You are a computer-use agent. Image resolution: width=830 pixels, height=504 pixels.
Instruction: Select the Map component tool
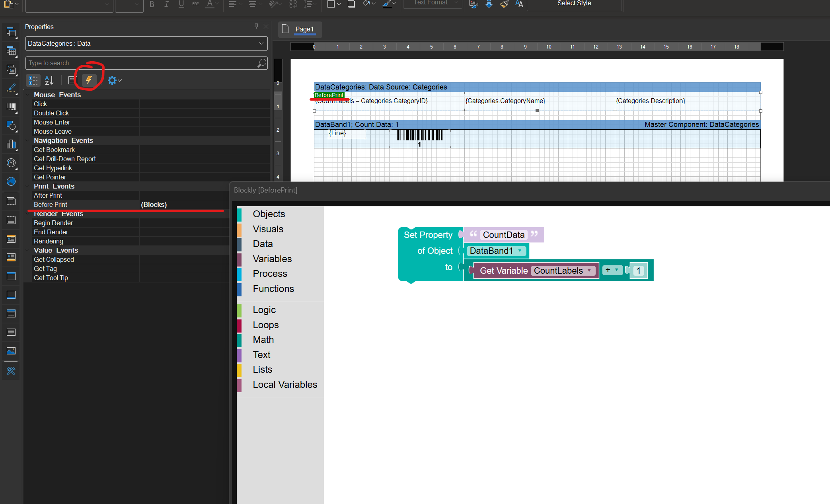(11, 181)
